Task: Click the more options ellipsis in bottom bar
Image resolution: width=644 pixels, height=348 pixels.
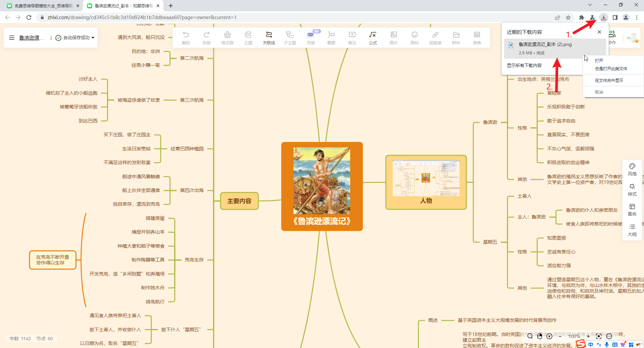Action: [609, 336]
